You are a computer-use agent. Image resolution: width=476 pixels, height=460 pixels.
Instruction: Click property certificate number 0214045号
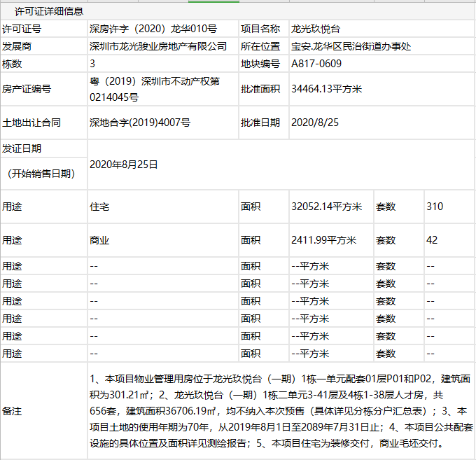point(114,97)
